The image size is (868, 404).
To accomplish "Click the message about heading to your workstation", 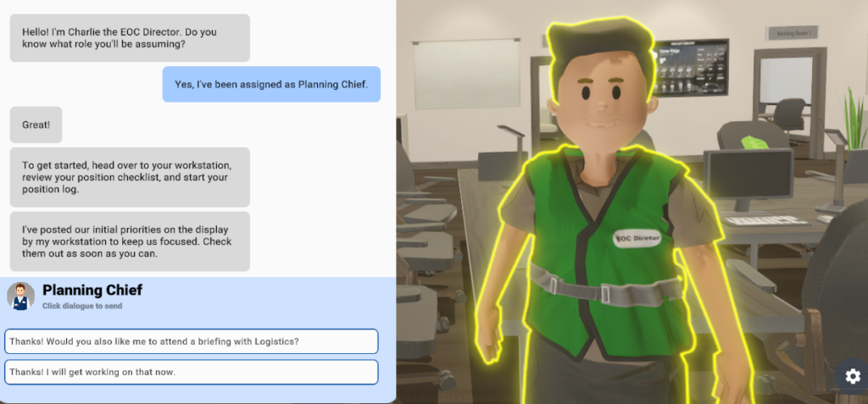I will (130, 177).
